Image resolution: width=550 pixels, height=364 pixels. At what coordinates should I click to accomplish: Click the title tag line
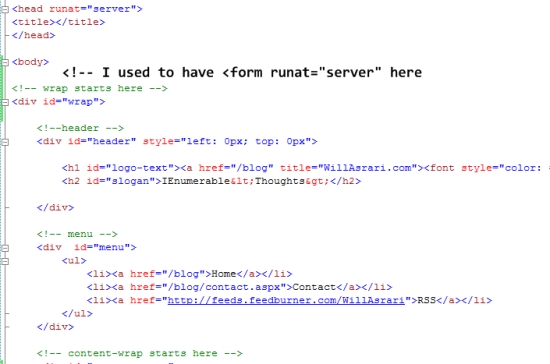pyautogui.click(x=58, y=22)
